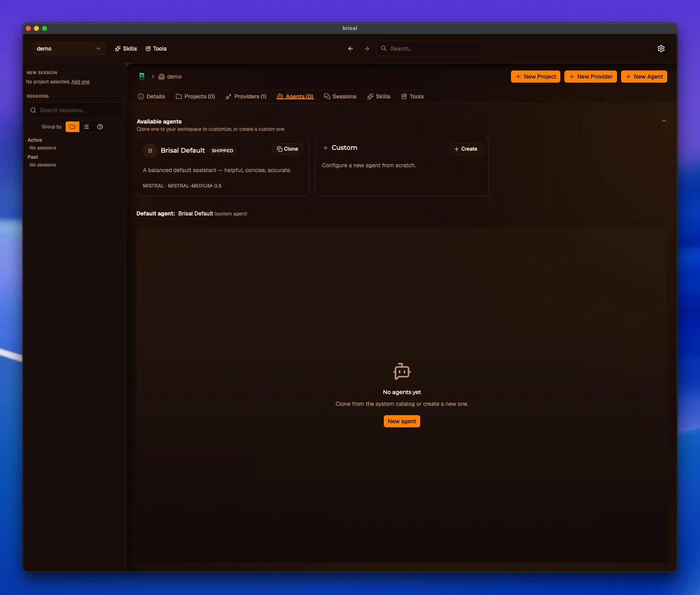The height and width of the screenshot is (595, 700).
Task: Group sessions by list icon
Action: (86, 127)
